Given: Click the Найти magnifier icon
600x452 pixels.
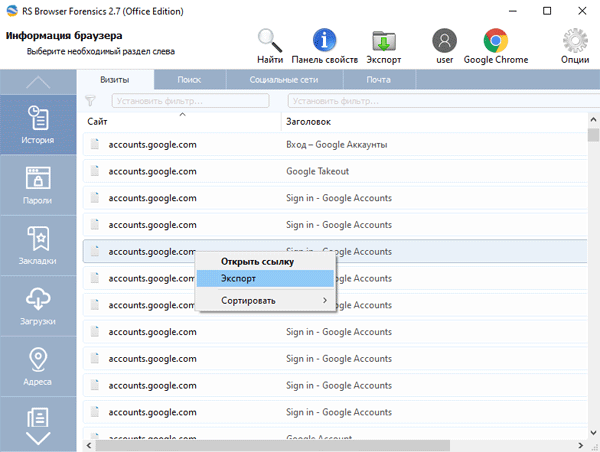Looking at the screenshot, I should tap(270, 40).
